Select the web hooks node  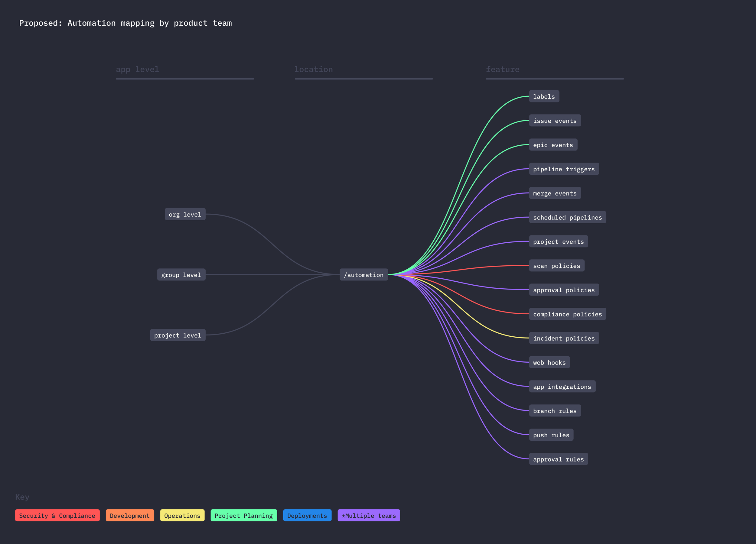coord(549,362)
